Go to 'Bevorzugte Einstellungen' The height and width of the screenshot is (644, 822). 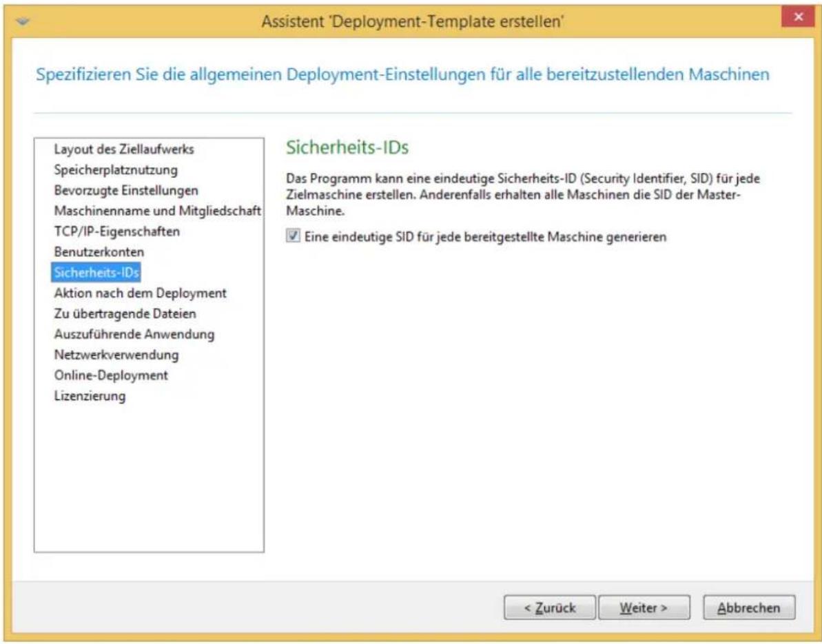coord(126,190)
